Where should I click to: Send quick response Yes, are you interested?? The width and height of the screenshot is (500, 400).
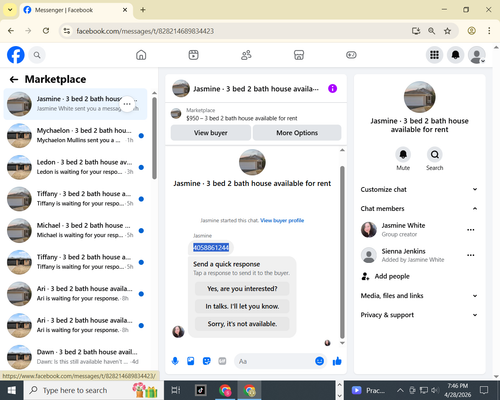point(242,289)
